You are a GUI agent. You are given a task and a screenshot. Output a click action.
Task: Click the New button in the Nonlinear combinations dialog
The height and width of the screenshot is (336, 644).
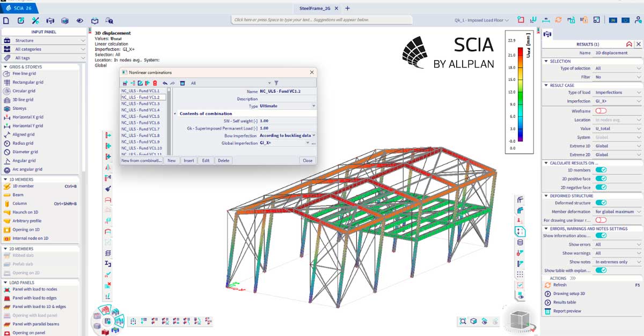171,160
